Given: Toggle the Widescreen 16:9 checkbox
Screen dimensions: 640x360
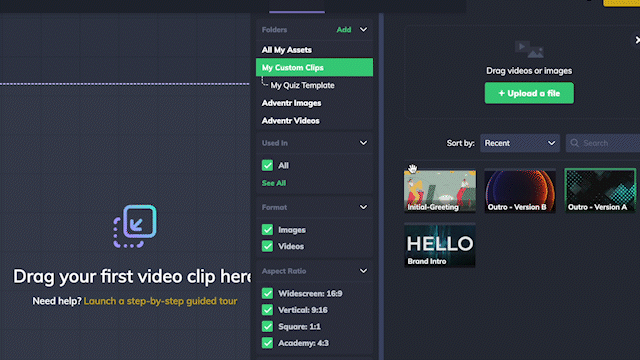Looking at the screenshot, I should point(267,293).
